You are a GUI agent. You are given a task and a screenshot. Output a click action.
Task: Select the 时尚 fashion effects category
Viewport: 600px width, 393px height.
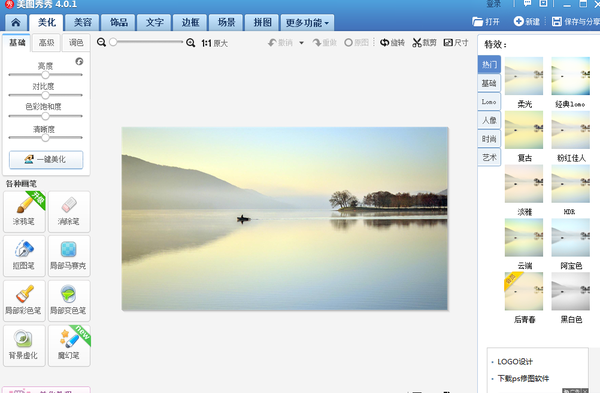coord(489,139)
